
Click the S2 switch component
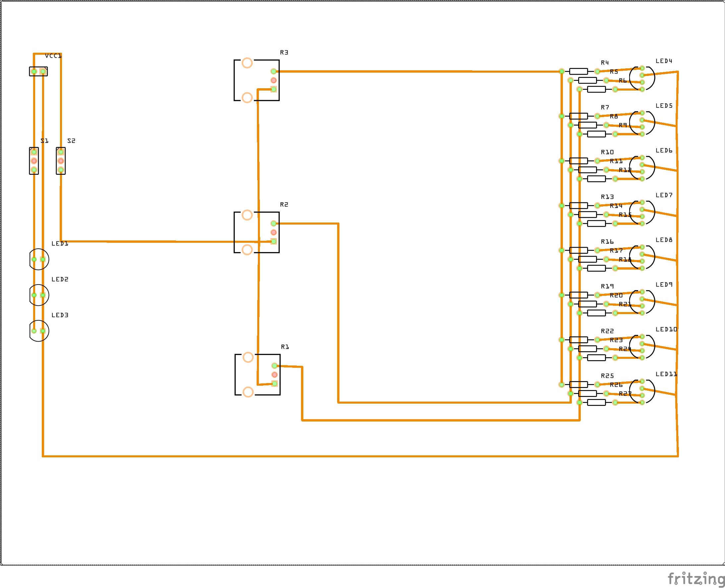61,161
